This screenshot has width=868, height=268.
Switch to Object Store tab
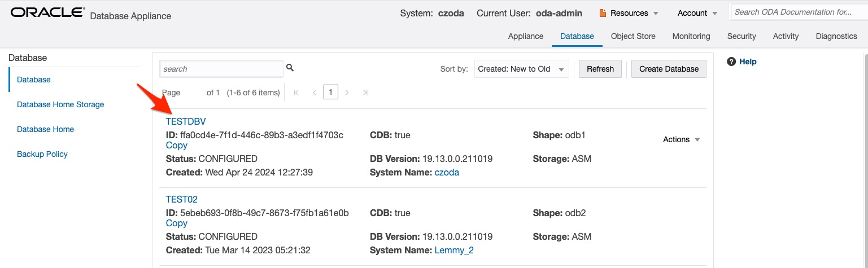coord(633,36)
